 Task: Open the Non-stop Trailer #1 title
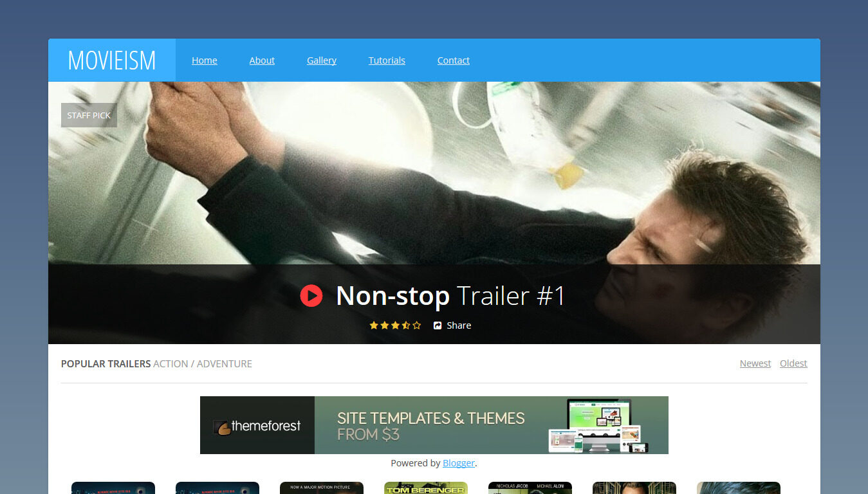[x=450, y=296]
